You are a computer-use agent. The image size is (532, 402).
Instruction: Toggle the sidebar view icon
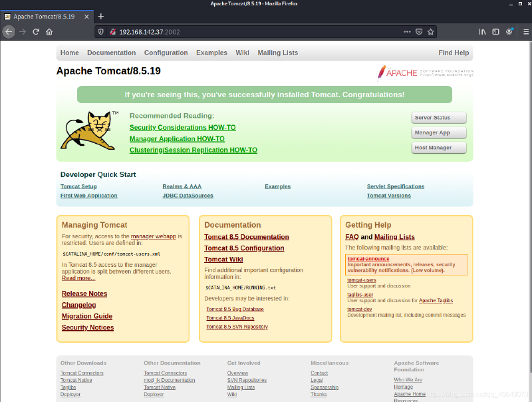(495, 32)
